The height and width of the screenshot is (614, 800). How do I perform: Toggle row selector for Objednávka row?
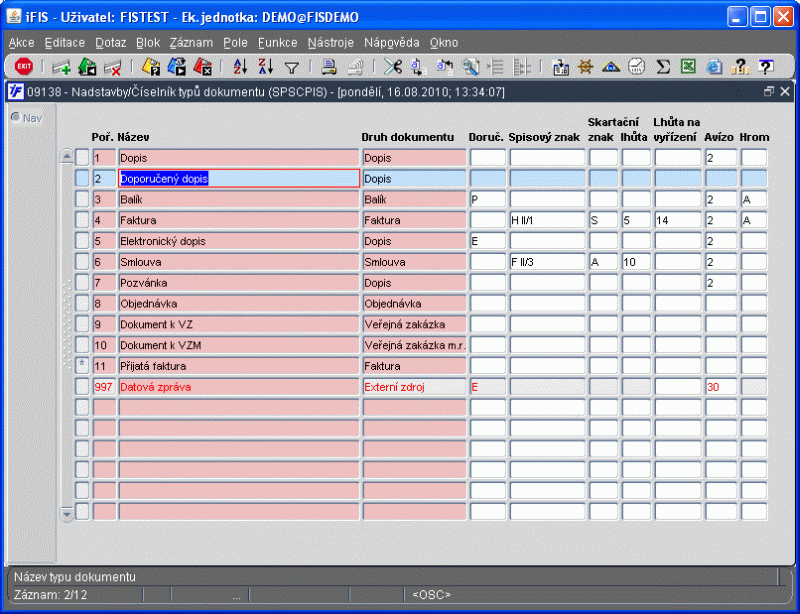(82, 303)
